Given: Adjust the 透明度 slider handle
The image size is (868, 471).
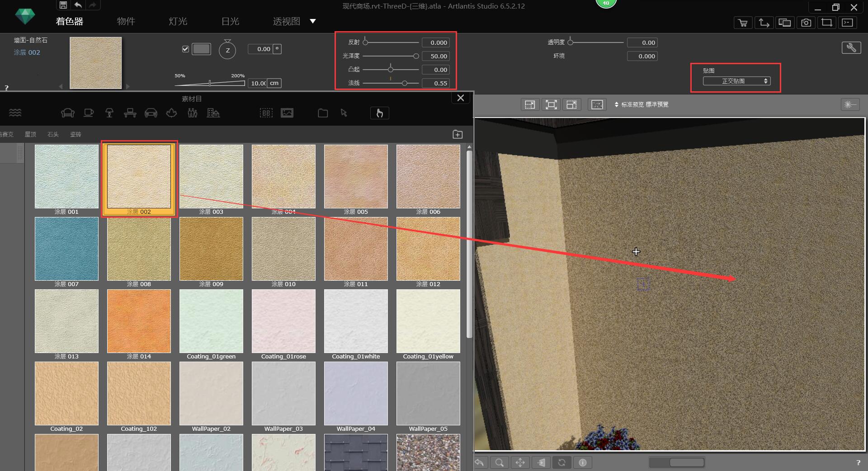Looking at the screenshot, I should 571,42.
